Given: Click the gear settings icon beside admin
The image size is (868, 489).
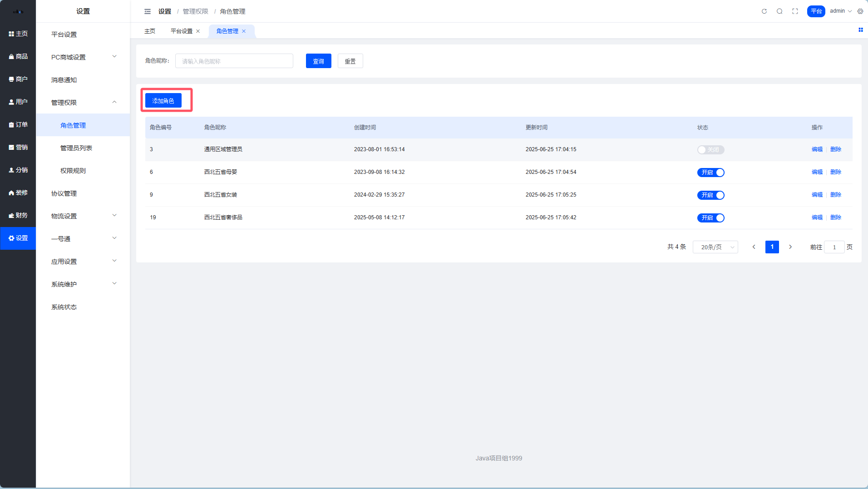Looking at the screenshot, I should coord(860,11).
